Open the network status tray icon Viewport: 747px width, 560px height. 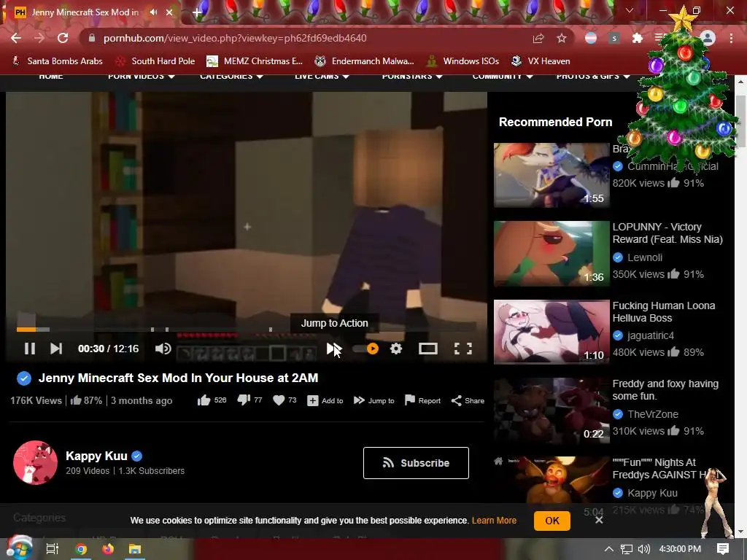pyautogui.click(x=627, y=549)
